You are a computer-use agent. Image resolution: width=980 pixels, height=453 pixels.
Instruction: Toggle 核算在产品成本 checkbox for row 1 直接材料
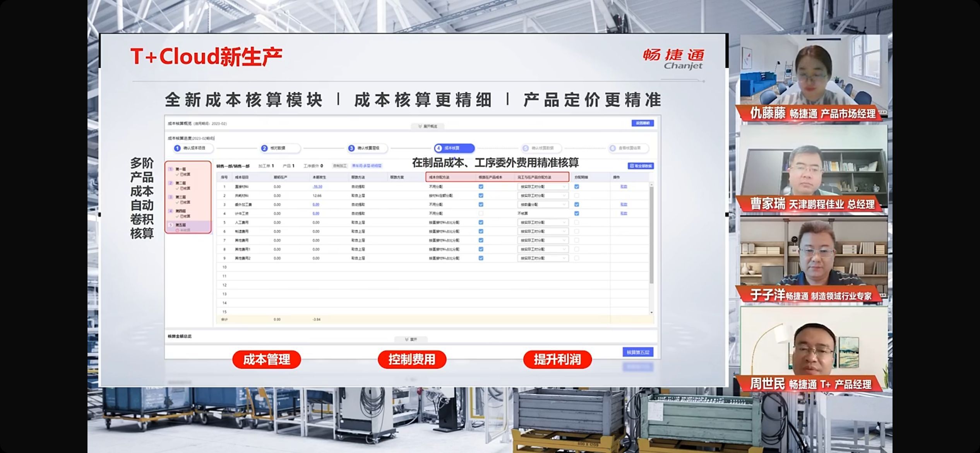pos(481,187)
